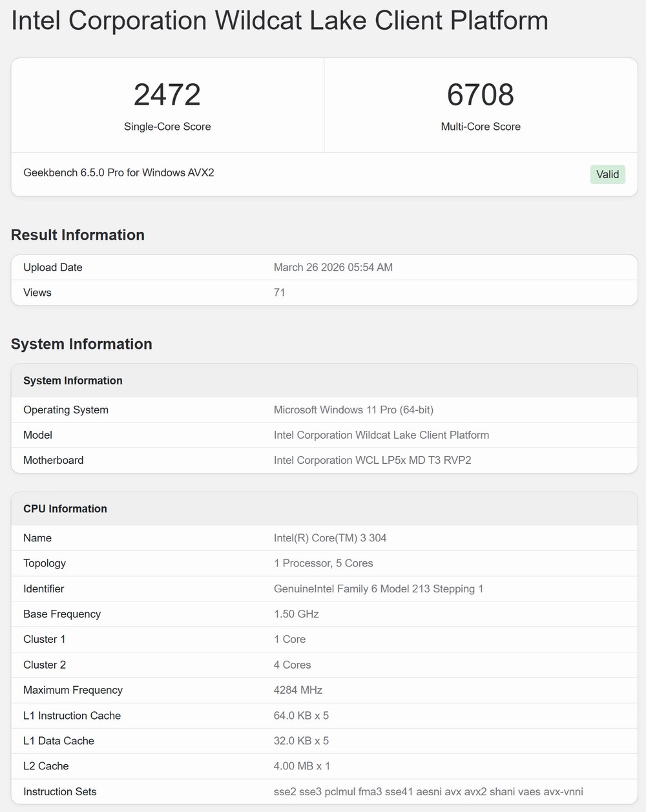
Task: Click the 6708 multi-core score number
Action: pyautogui.click(x=480, y=95)
